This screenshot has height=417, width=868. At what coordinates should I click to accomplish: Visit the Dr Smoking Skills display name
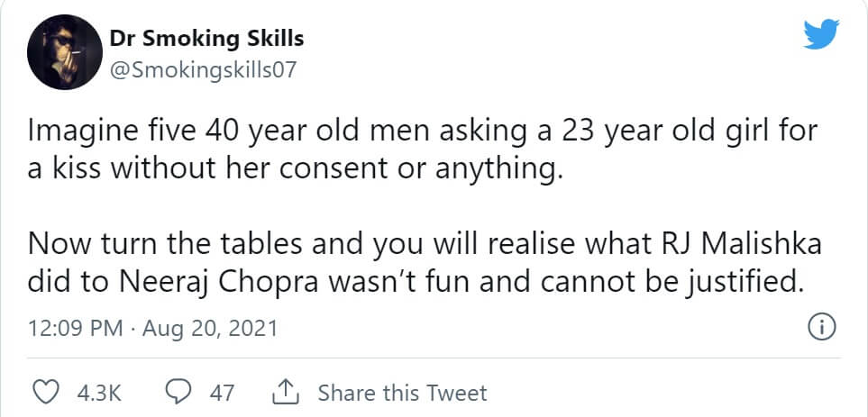(206, 38)
